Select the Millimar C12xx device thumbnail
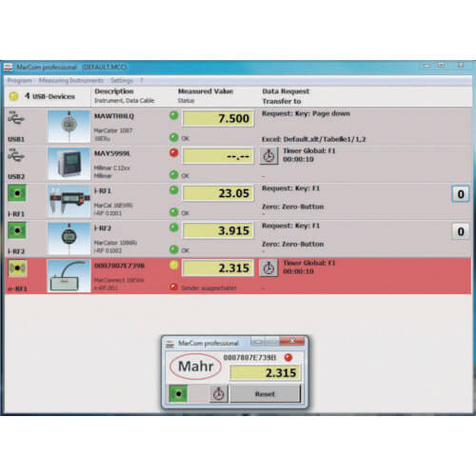Viewport: 476px width, 476px height. point(69,164)
